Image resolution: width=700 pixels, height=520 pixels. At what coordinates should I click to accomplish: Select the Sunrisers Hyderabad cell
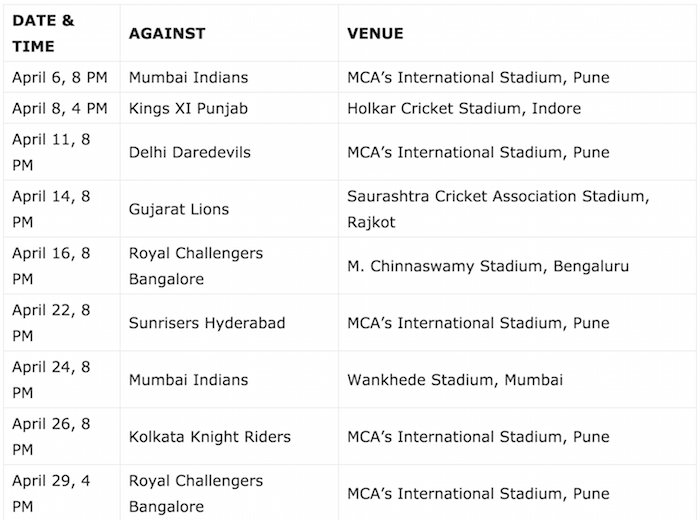pos(207,323)
